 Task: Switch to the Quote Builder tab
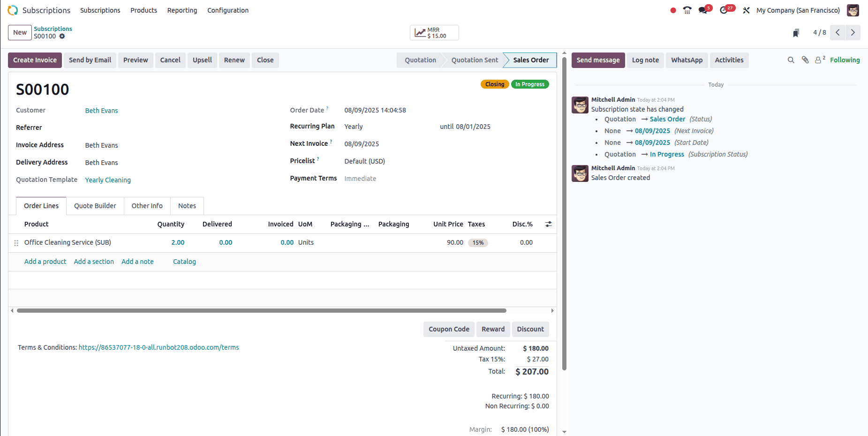(95, 206)
